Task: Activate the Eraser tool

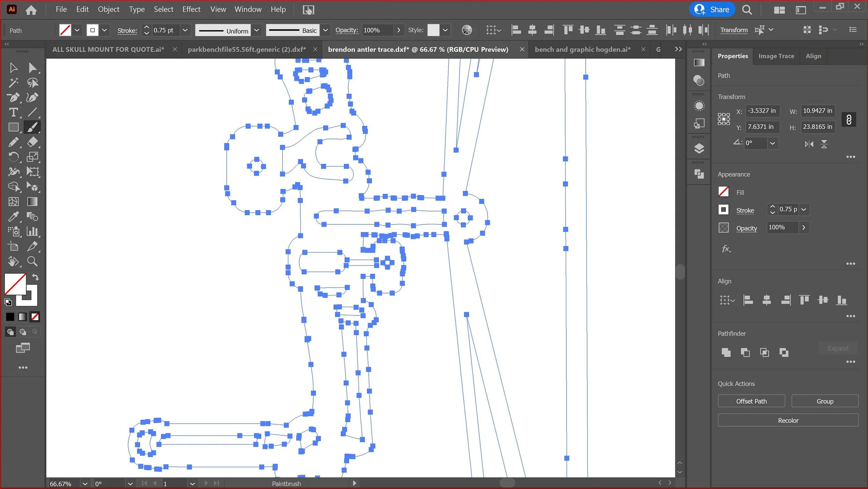Action: 33,142
